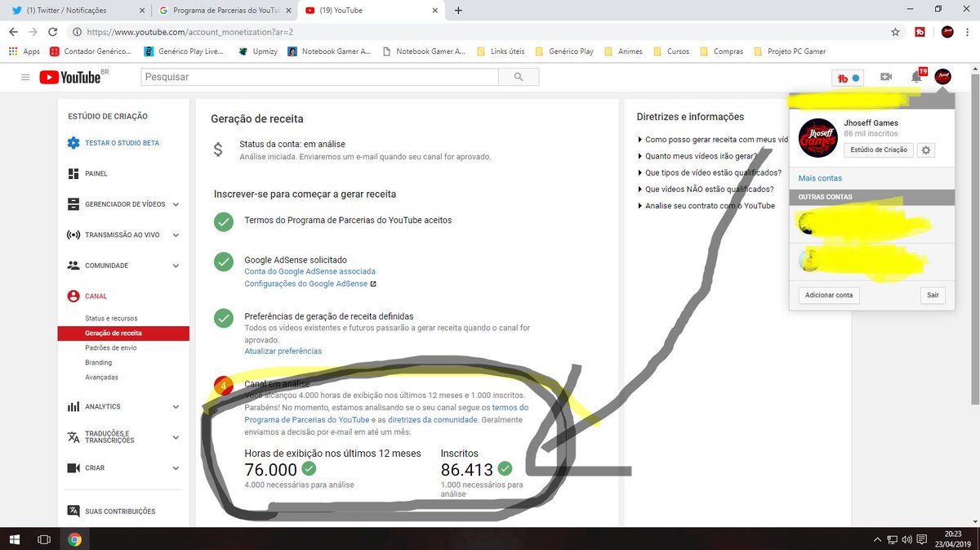Image resolution: width=980 pixels, height=550 pixels.
Task: Click the Sair button
Action: tap(933, 295)
